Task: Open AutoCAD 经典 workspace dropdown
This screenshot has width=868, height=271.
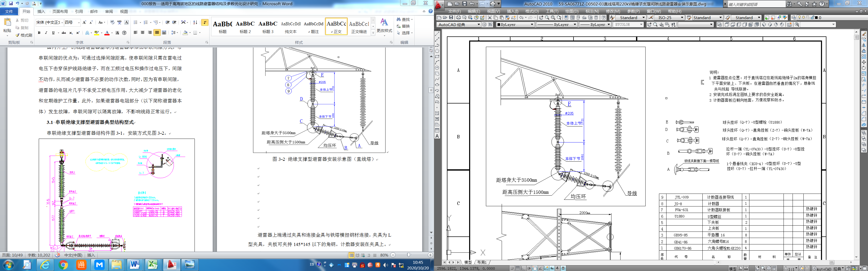Action: click(x=459, y=25)
